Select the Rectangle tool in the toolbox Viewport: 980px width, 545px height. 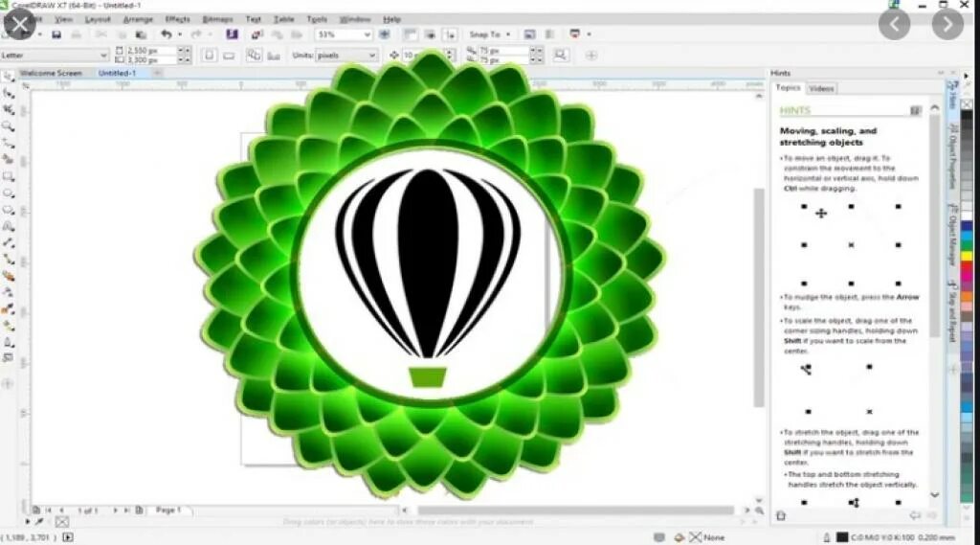point(8,177)
